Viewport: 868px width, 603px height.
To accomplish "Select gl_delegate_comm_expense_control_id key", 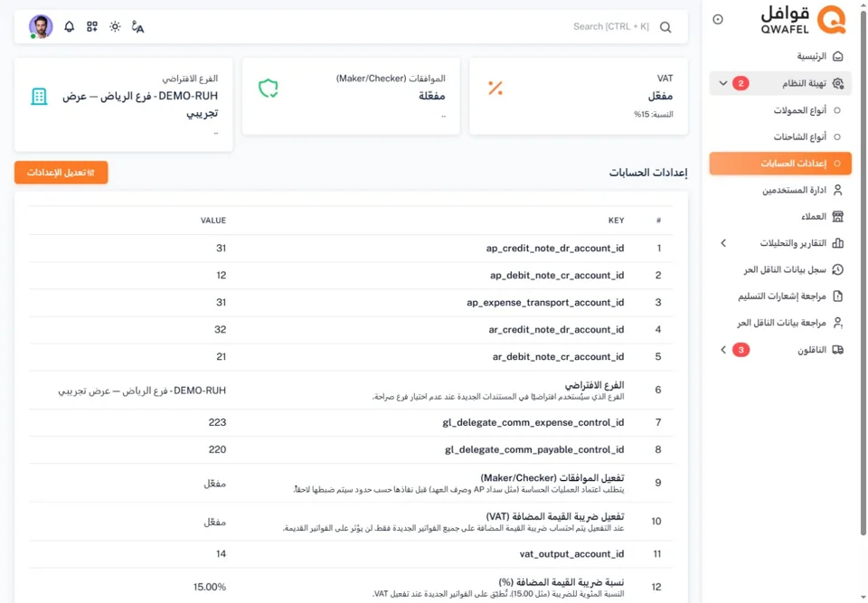I will pos(533,422).
